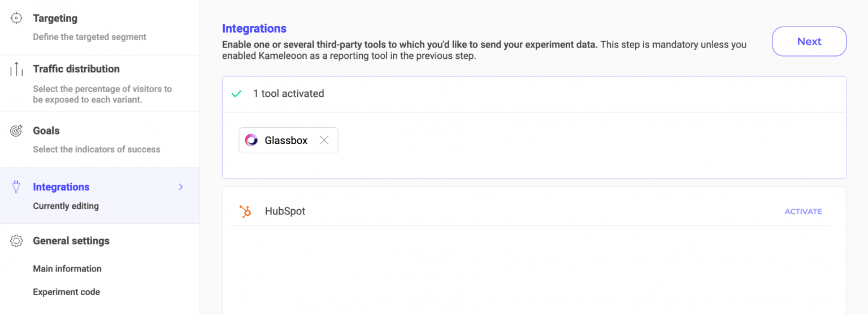Image resolution: width=868 pixels, height=315 pixels.
Task: Click the Glassbox activated tool chip
Action: pos(285,140)
